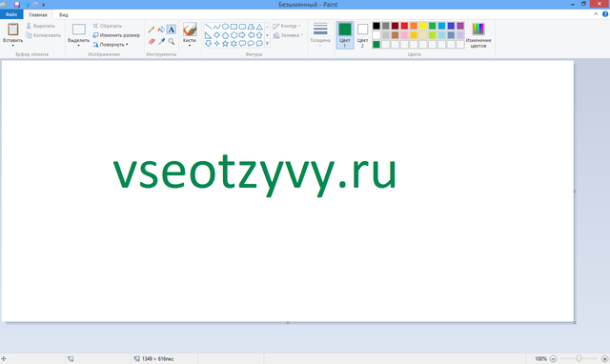Click the zoom slider thumb

point(579,358)
